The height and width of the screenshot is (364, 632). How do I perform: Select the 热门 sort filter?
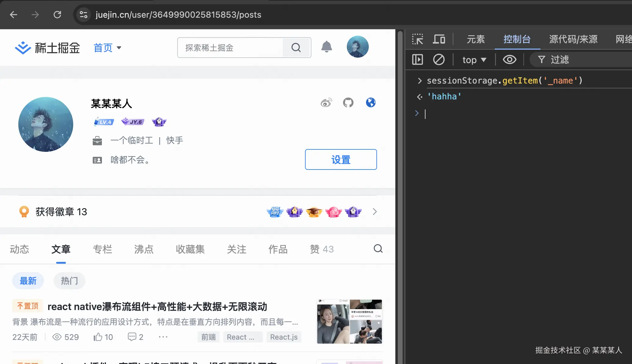69,281
